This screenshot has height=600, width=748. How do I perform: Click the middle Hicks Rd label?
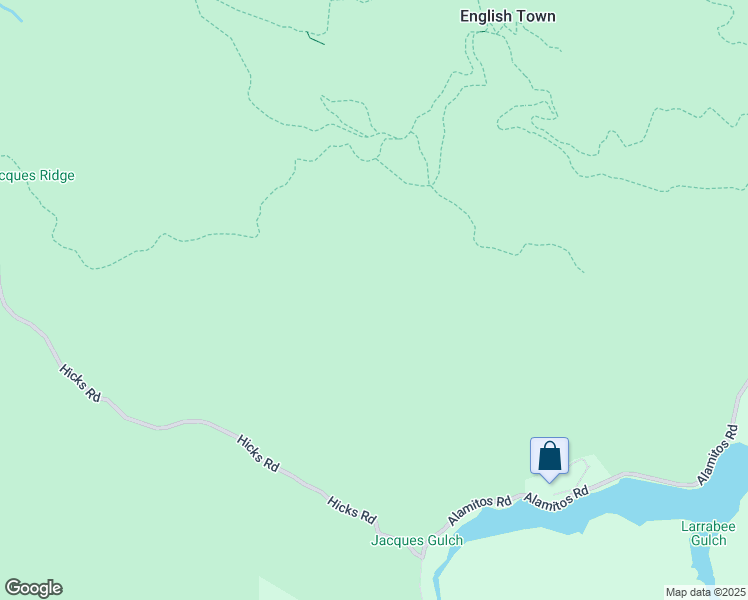point(258,452)
